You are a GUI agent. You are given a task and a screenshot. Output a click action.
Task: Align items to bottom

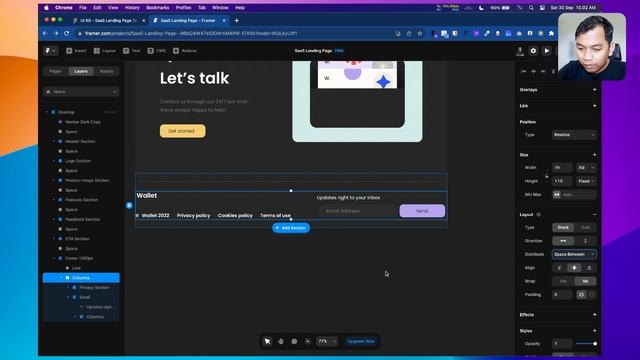[589, 268]
